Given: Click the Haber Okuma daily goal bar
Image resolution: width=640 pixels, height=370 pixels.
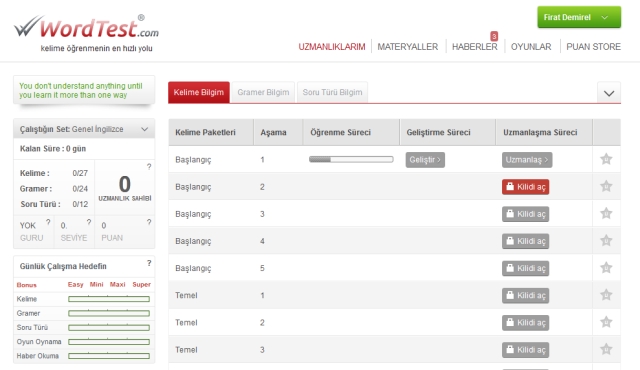Looking at the screenshot, I should coord(109,356).
